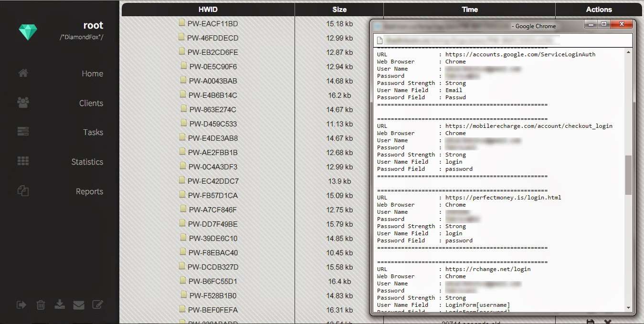Click the popup scrollbar down arrow

pyautogui.click(x=628, y=307)
